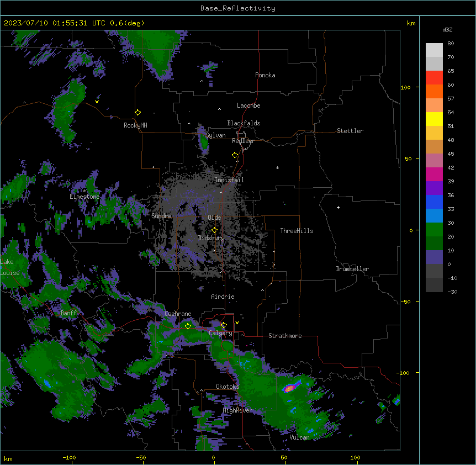Click the intense storm core northeast of Vulcan
The height and width of the screenshot is (465, 476).
(289, 388)
